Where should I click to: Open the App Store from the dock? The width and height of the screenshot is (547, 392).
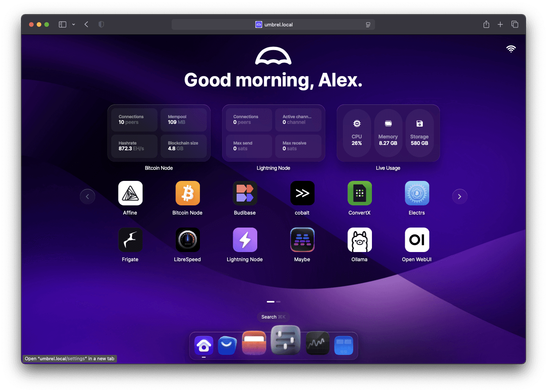[227, 345]
